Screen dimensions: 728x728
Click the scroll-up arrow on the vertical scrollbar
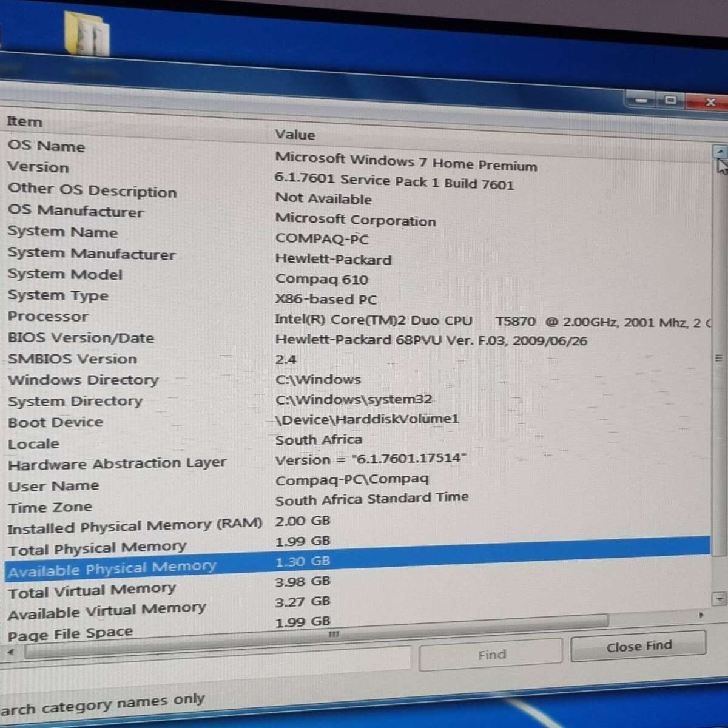pyautogui.click(x=720, y=150)
